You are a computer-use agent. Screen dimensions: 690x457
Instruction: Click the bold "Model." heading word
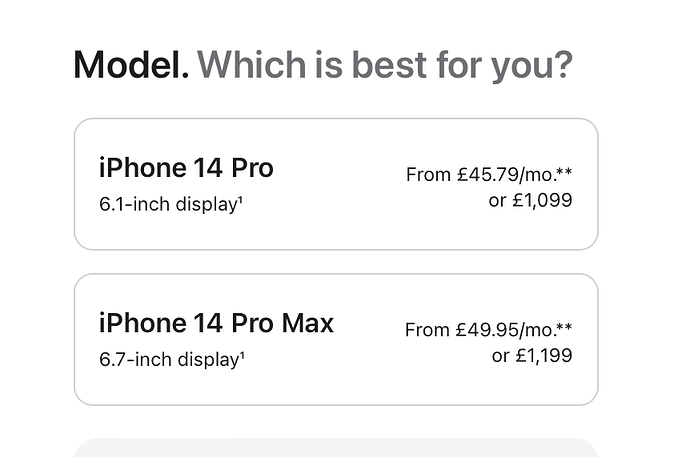[x=130, y=66]
